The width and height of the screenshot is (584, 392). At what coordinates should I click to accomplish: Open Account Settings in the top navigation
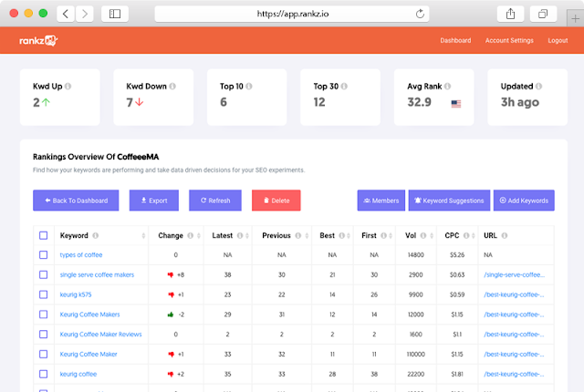[509, 40]
